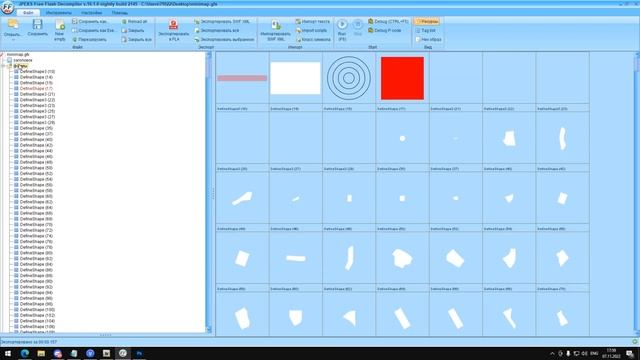Switch to the Помощь ribbon tab
The image size is (640, 360).
[120, 13]
